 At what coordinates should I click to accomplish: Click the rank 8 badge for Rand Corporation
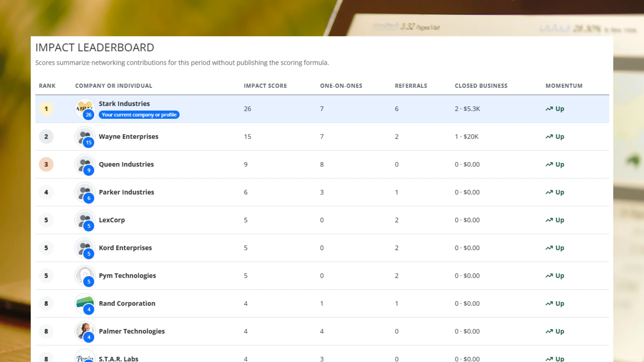(46, 303)
